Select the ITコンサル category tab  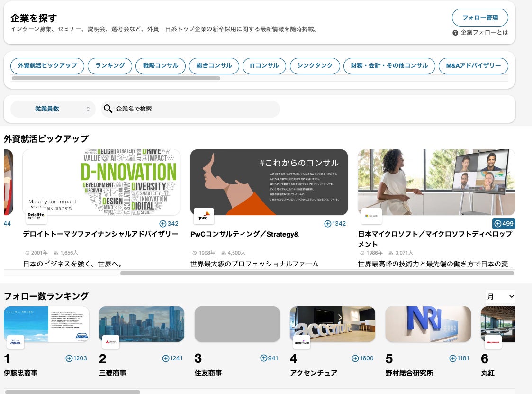[x=264, y=65]
